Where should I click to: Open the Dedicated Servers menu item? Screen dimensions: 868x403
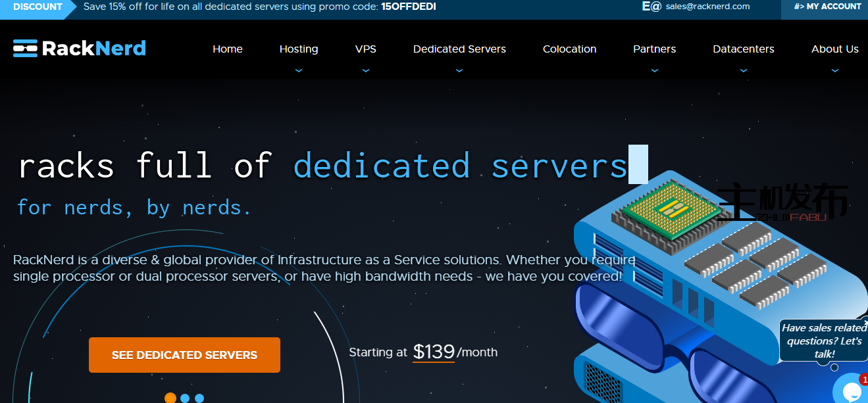pyautogui.click(x=459, y=49)
